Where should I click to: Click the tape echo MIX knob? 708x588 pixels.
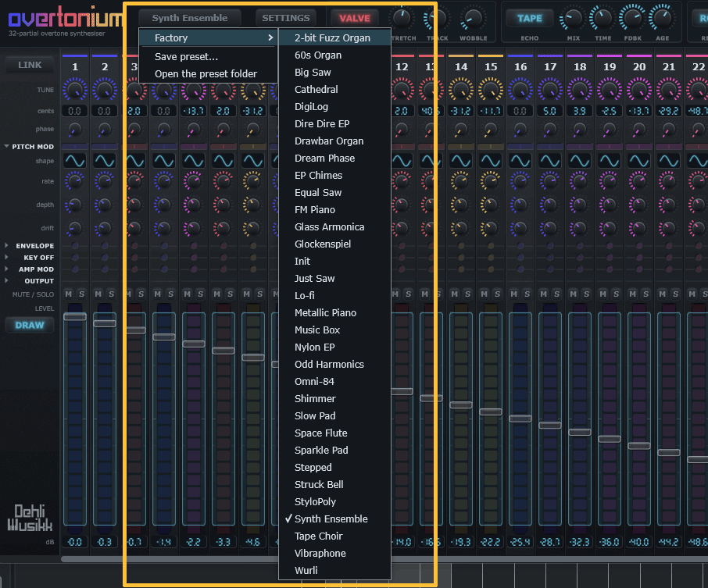click(x=573, y=19)
